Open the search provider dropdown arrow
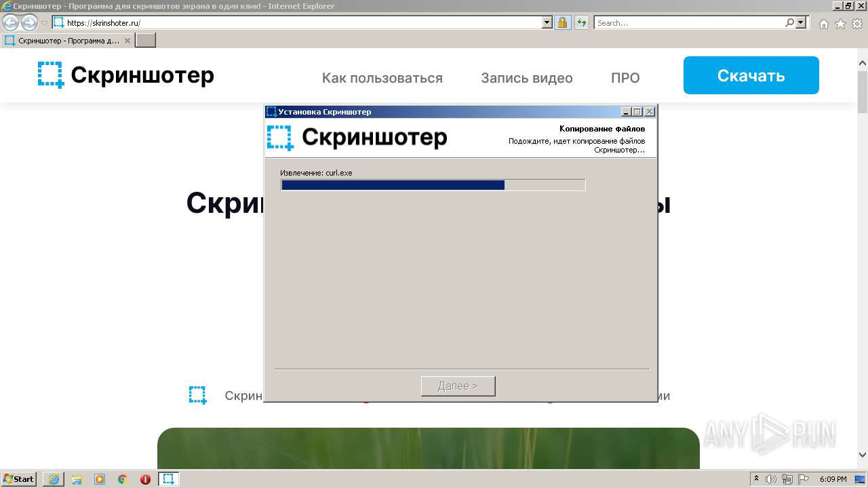This screenshot has width=868, height=488. (801, 22)
